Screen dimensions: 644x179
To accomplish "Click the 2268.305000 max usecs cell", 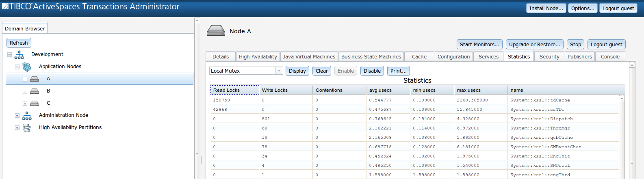I will tap(480, 100).
